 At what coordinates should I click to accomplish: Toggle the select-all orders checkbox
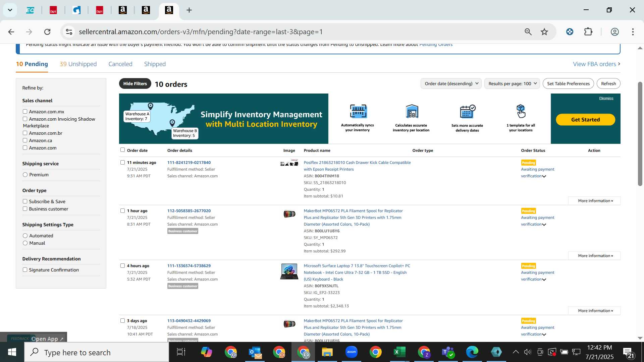click(x=122, y=150)
